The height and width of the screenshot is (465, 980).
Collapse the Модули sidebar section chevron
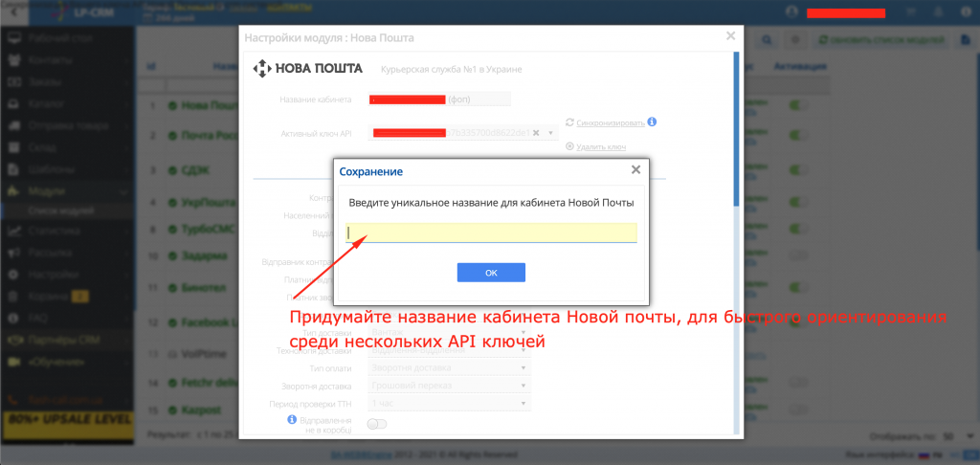click(123, 191)
